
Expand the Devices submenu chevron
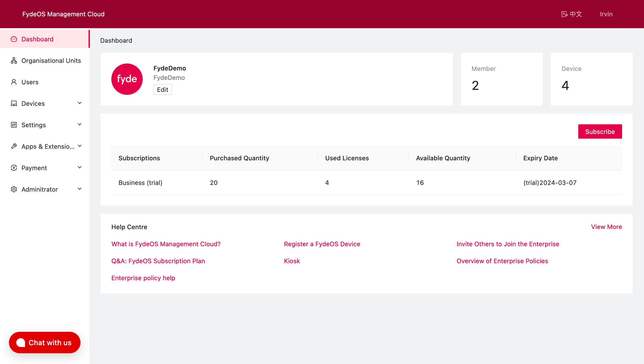coord(80,103)
